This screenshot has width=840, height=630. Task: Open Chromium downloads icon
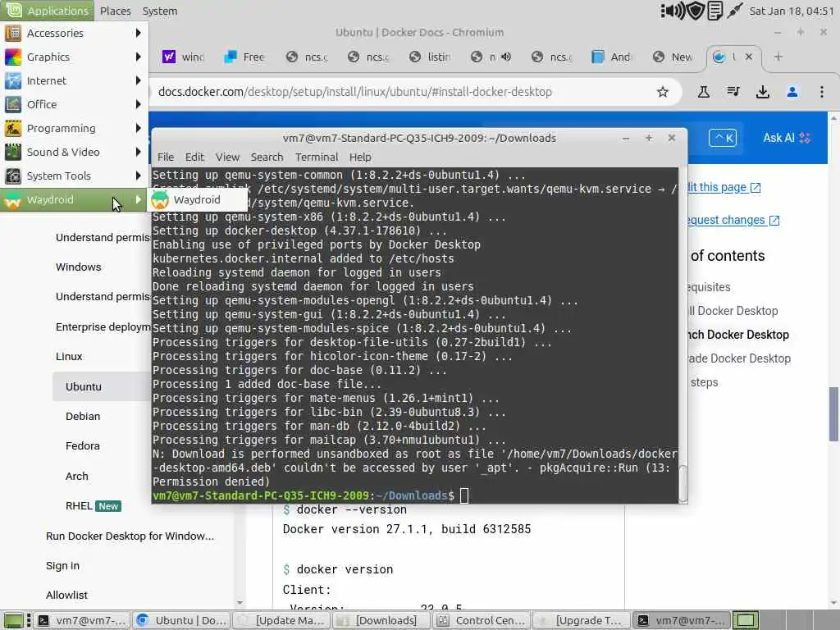point(763,92)
